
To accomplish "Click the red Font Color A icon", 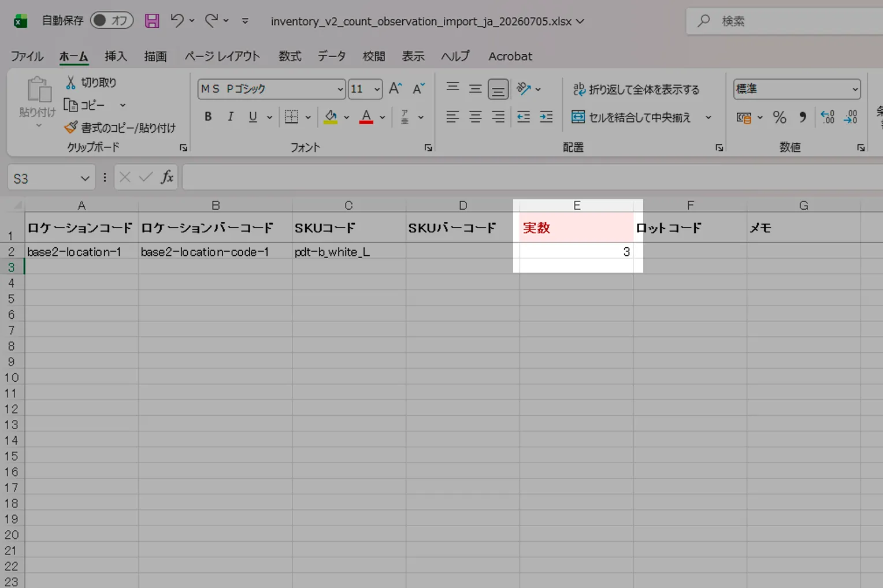I will (x=366, y=117).
